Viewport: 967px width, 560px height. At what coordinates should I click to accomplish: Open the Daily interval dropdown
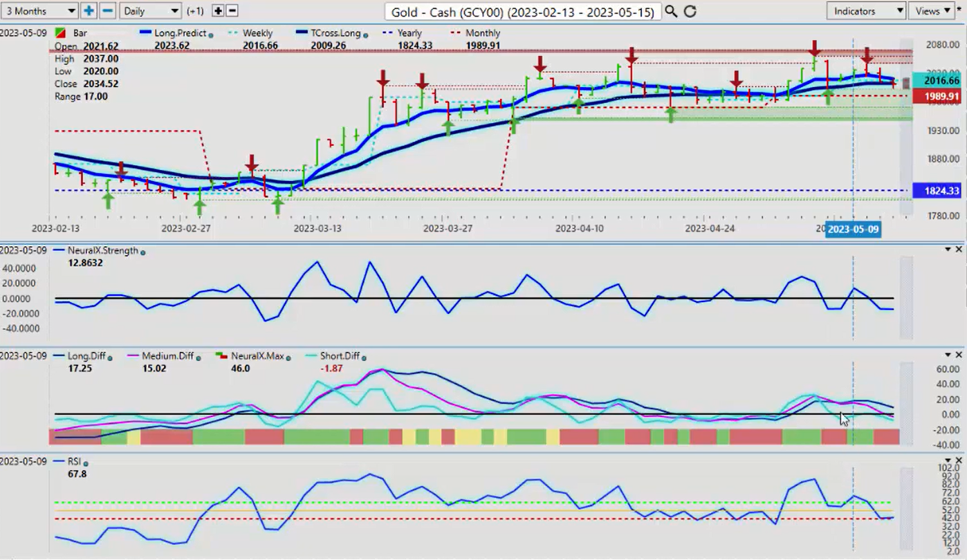(x=150, y=11)
